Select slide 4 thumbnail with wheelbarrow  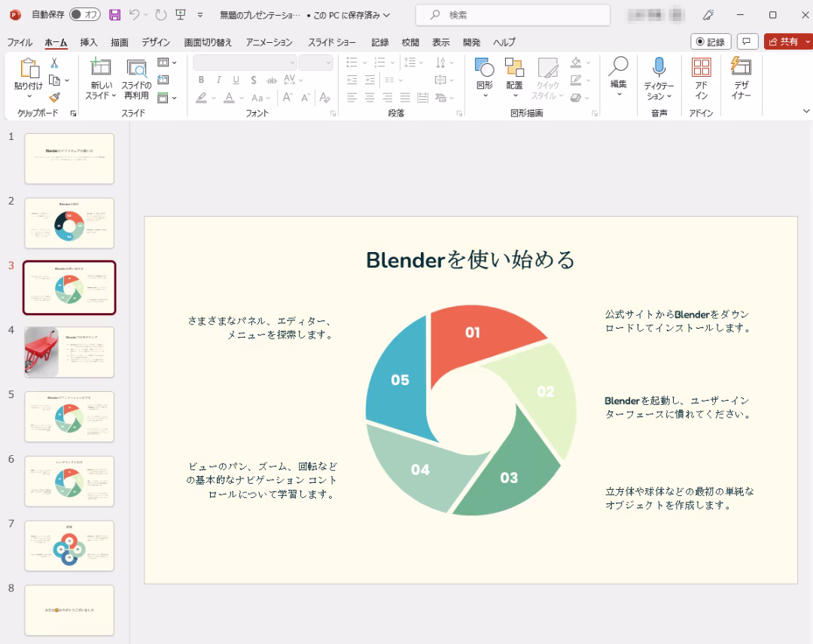(69, 352)
